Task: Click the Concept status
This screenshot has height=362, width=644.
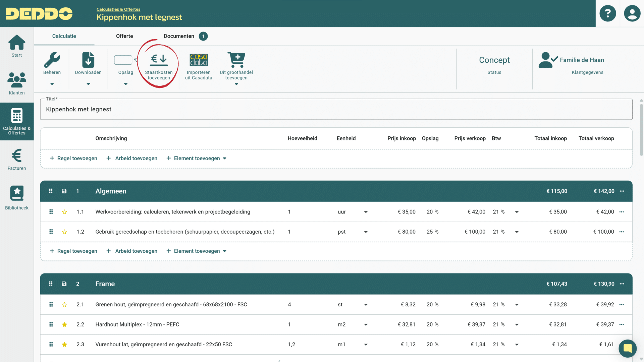Action: pos(494,60)
